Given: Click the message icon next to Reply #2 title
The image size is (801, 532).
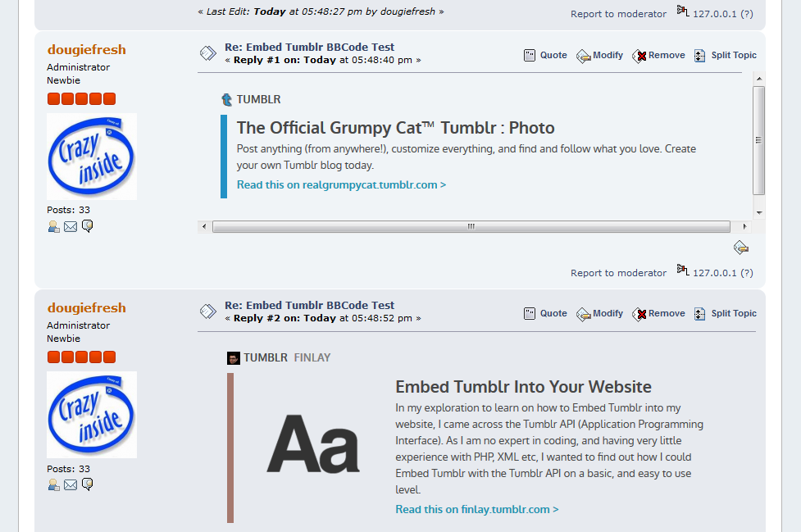Looking at the screenshot, I should [208, 311].
